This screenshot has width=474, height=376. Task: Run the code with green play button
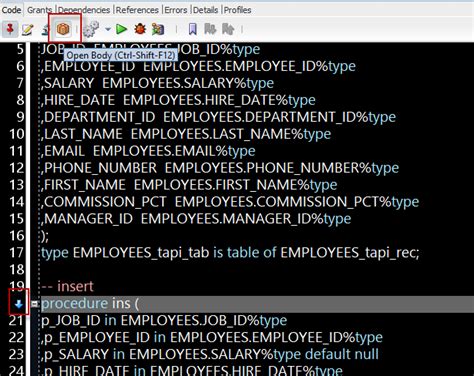tap(122, 29)
